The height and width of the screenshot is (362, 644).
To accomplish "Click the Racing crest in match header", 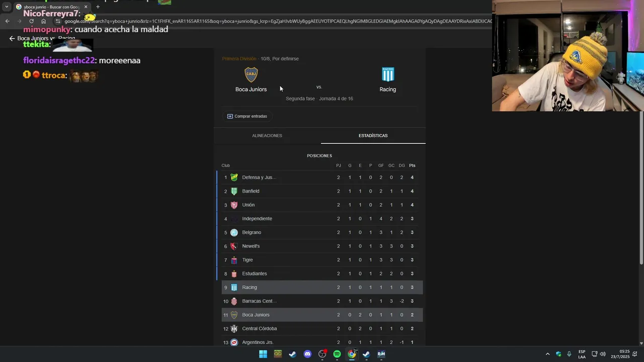I will [388, 74].
